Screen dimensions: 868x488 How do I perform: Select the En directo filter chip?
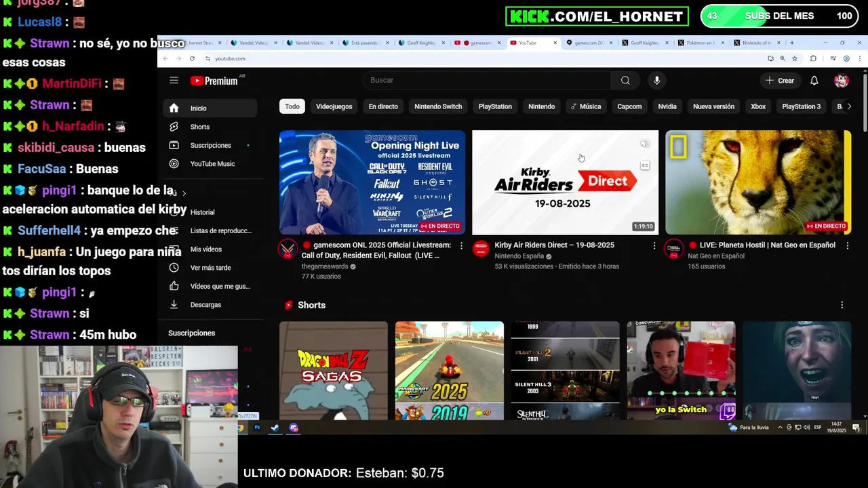383,106
